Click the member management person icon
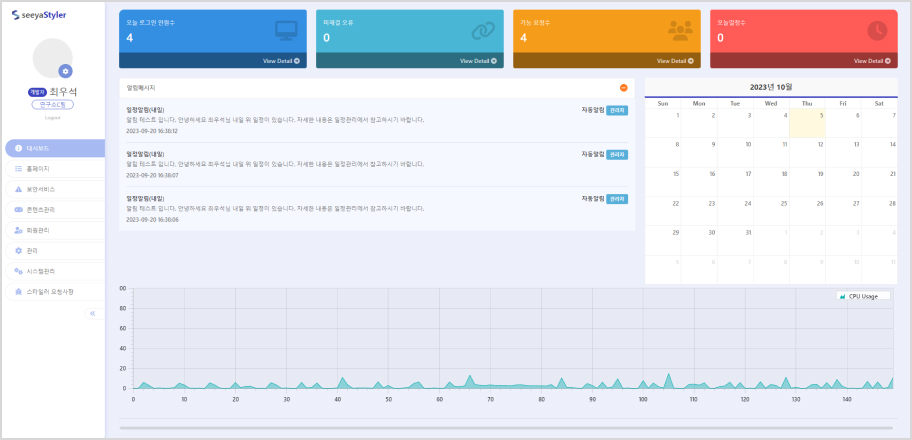Screen dimensions: 912x440 click(x=19, y=230)
